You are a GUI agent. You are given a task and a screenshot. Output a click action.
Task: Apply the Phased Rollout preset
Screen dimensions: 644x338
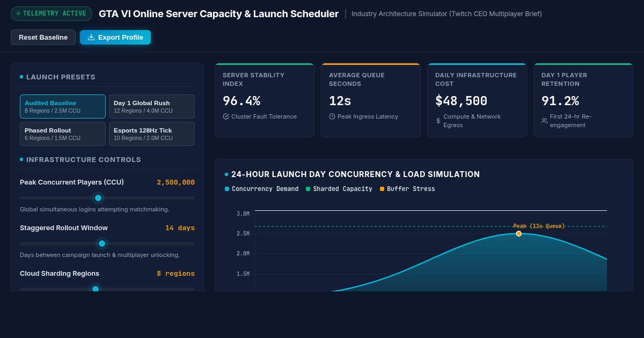point(63,134)
